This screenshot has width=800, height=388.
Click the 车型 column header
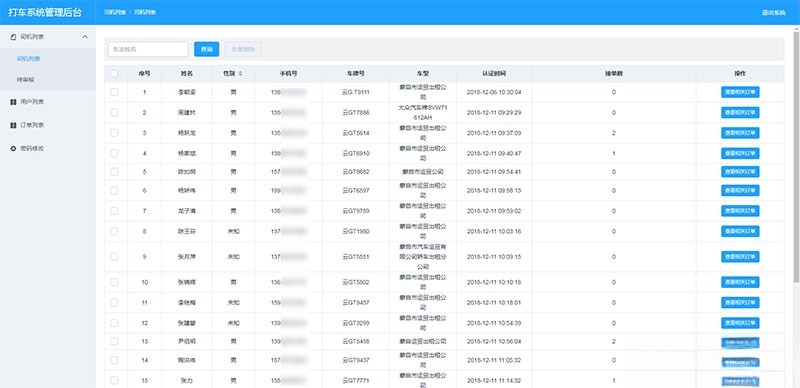pos(422,74)
